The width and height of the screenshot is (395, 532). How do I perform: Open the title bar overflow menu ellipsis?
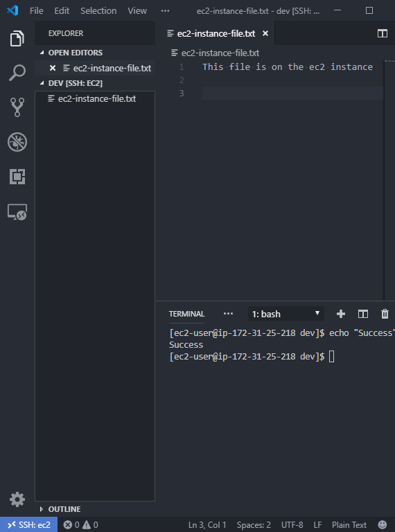click(x=165, y=11)
